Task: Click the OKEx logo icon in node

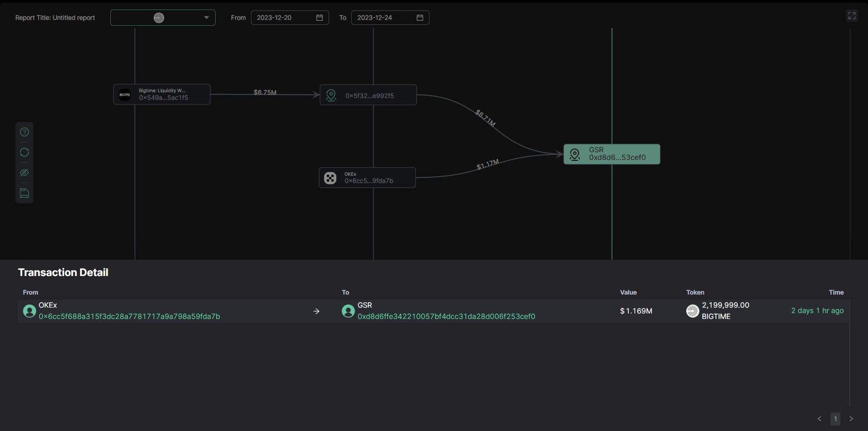Action: click(330, 178)
